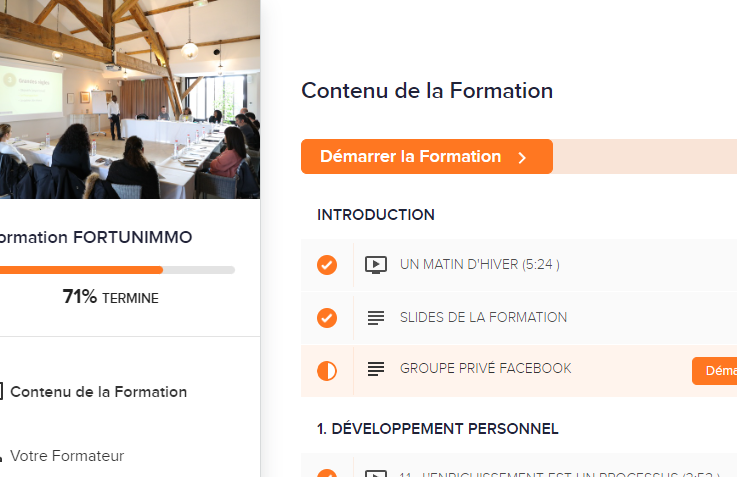Click the text icon beside SLIDES DE LA FORMATION

coord(376,318)
